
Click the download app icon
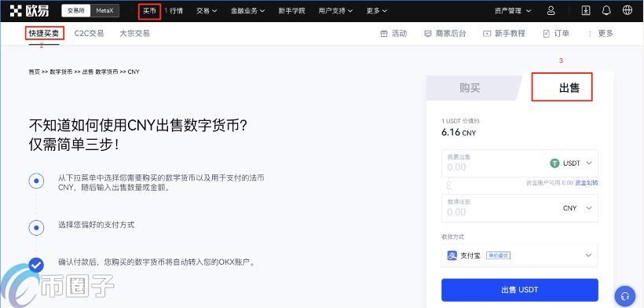click(586, 11)
